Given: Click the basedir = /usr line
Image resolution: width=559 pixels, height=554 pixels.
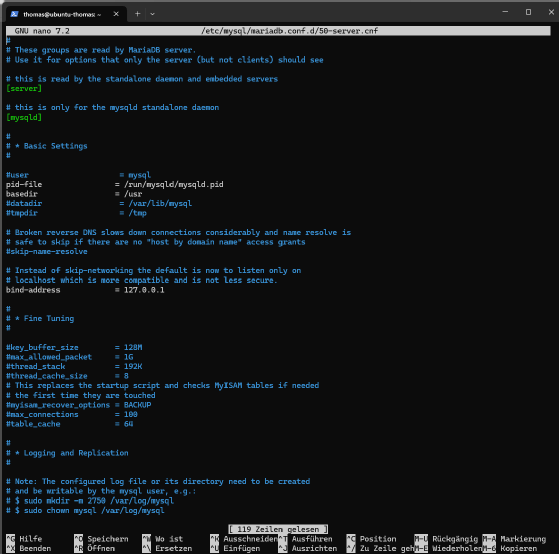Looking at the screenshot, I should [74, 194].
